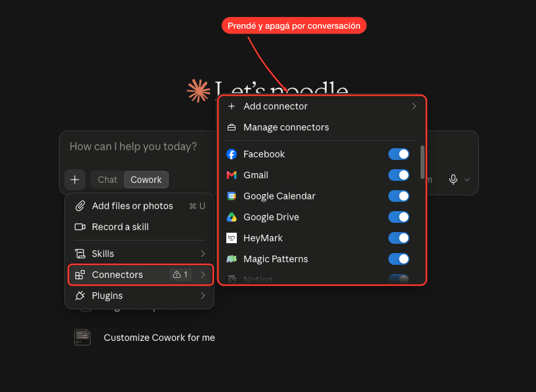Click the Magic Patterns logo icon
The height and width of the screenshot is (392, 536).
pos(232,259)
